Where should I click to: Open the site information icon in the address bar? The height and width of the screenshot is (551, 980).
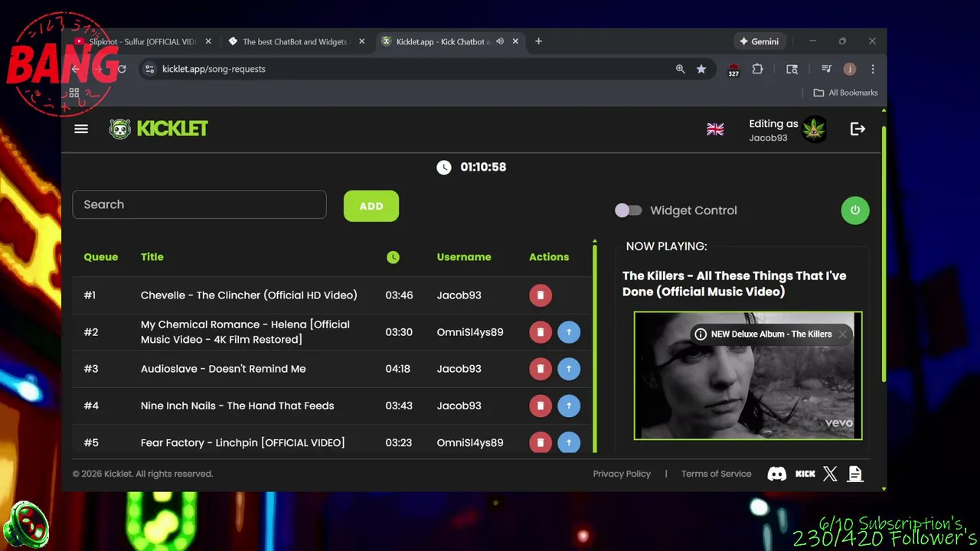pos(149,69)
